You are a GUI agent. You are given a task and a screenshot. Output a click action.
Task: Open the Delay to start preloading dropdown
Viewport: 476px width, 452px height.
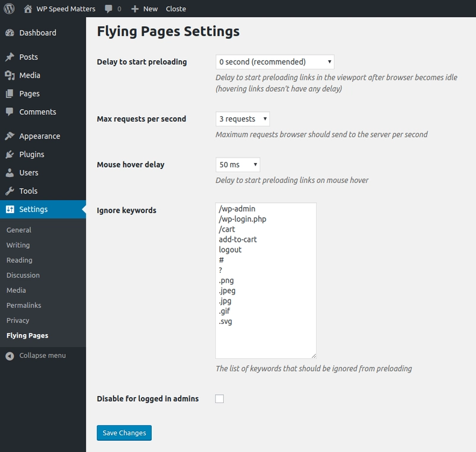coord(275,62)
